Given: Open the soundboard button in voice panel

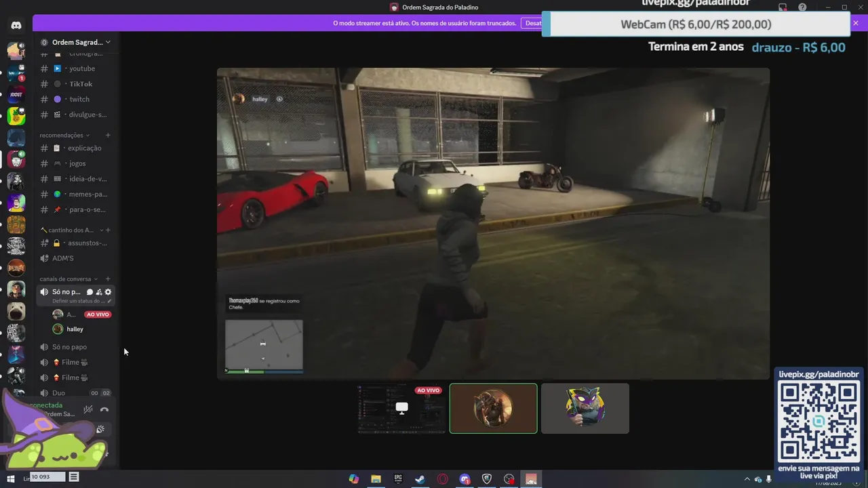Looking at the screenshot, I should pyautogui.click(x=100, y=429).
